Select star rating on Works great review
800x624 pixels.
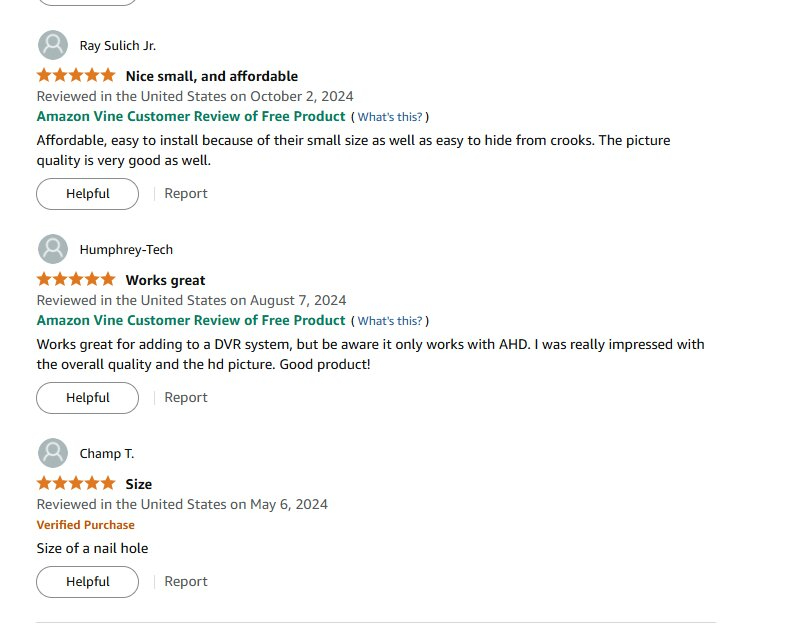76,280
